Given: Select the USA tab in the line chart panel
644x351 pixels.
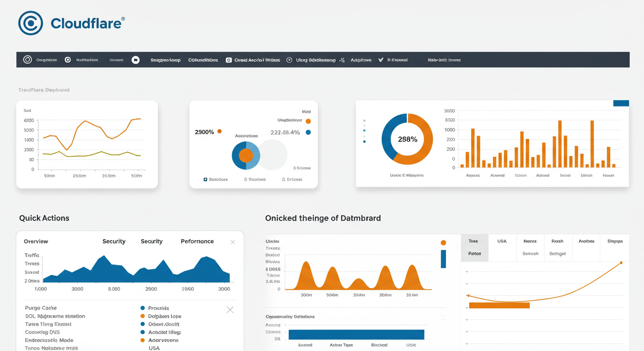Looking at the screenshot, I should tap(502, 241).
